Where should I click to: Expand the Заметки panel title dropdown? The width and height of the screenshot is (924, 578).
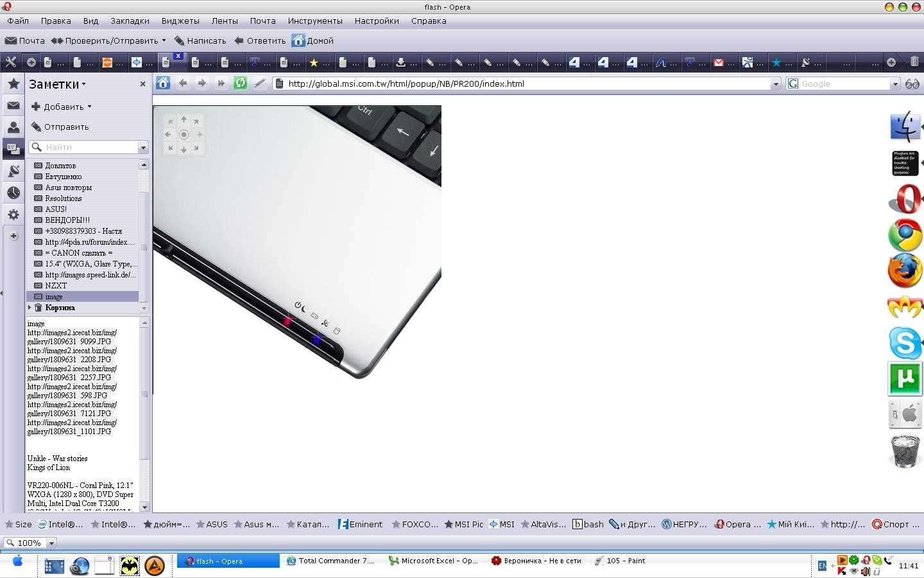(83, 85)
